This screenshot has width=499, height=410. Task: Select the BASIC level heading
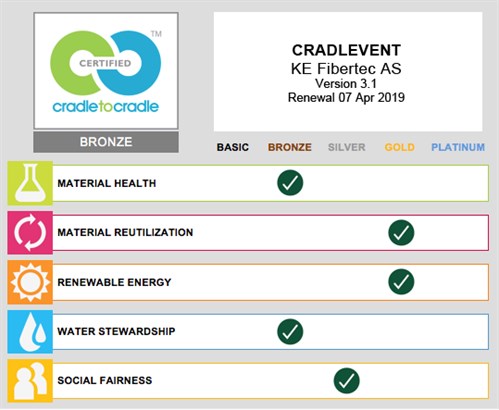pos(233,147)
